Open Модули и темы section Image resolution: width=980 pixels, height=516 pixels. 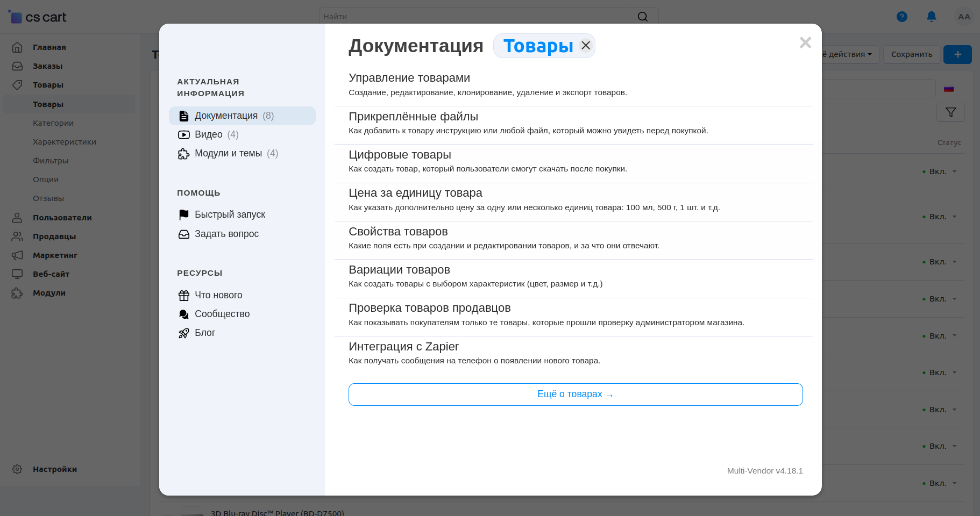pos(228,153)
